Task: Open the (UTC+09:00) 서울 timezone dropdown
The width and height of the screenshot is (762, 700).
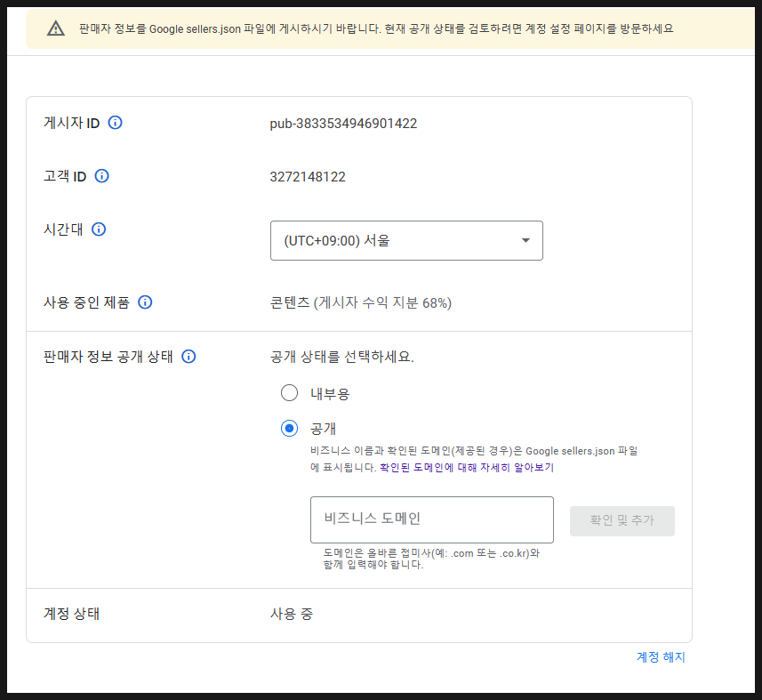Action: 406,241
